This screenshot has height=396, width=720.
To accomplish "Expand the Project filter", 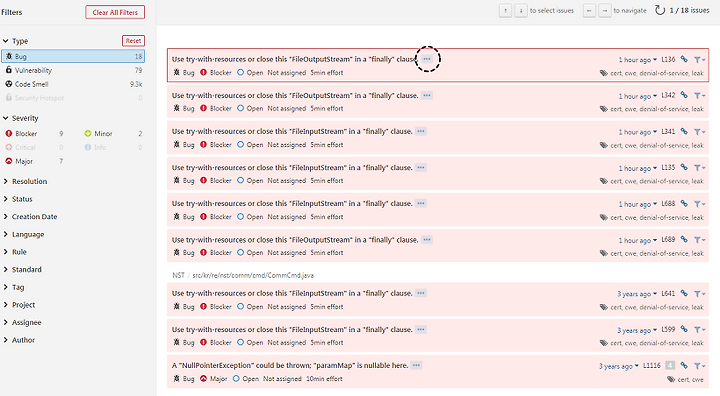I will tap(19, 305).
